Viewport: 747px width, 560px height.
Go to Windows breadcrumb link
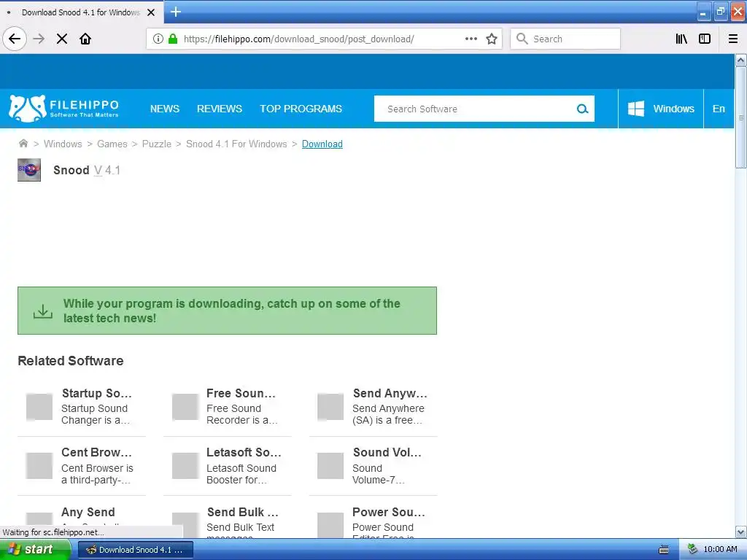[x=63, y=144]
